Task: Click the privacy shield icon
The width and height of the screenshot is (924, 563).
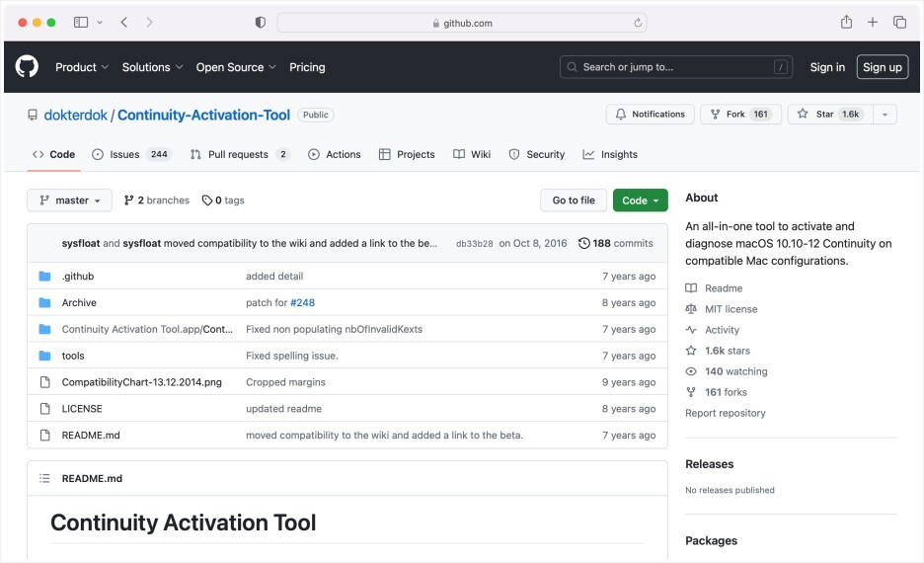Action: click(x=260, y=23)
